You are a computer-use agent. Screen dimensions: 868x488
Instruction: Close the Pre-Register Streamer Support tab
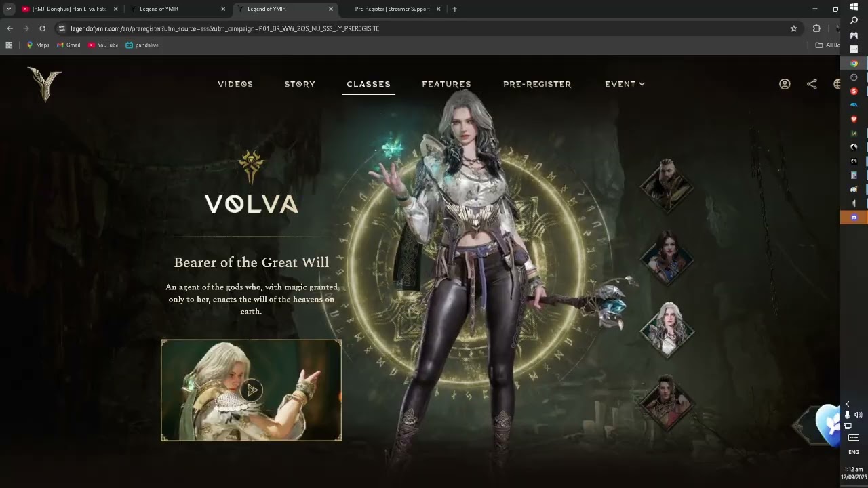point(438,9)
